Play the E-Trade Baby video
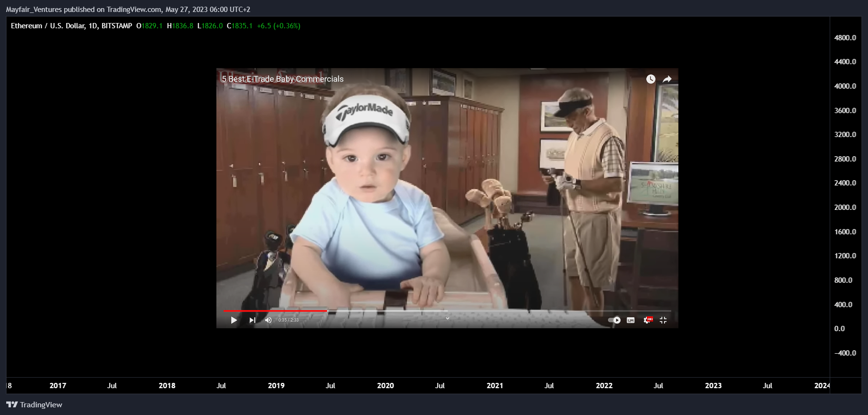The width and height of the screenshot is (868, 415). [234, 320]
